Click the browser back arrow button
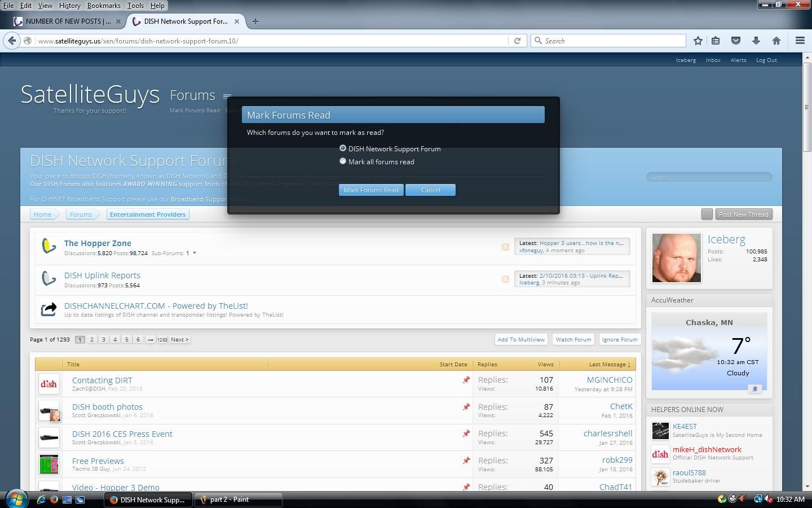Screen dimensions: 812x508 (12, 41)
